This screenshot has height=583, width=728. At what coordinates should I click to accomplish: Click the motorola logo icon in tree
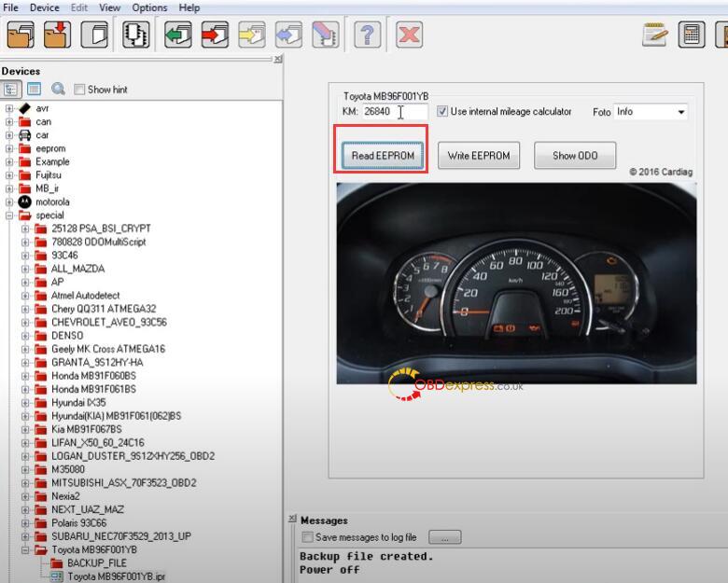[x=24, y=201]
